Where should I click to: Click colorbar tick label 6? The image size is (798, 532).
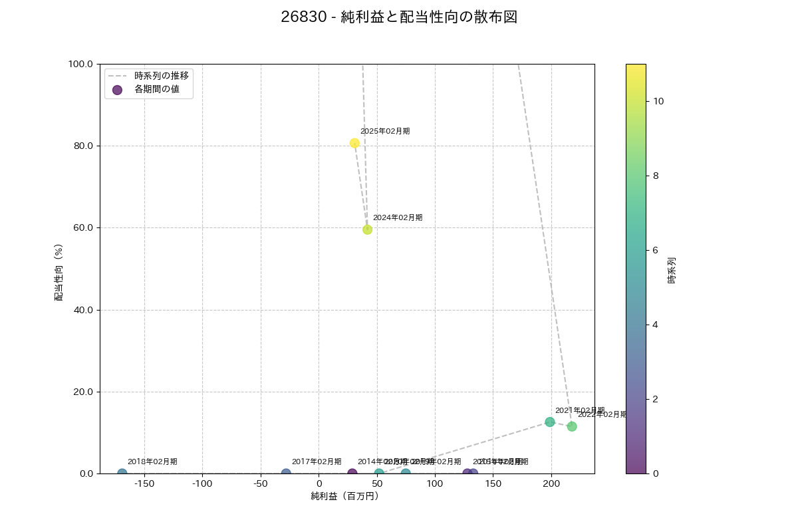click(656, 250)
